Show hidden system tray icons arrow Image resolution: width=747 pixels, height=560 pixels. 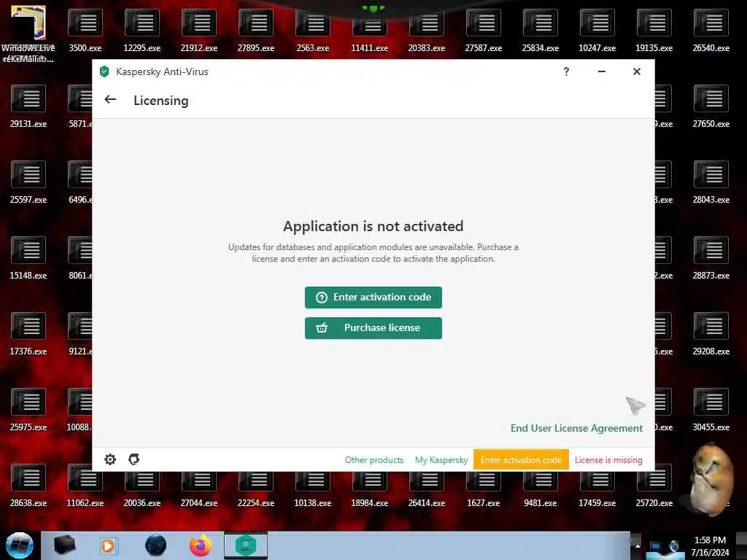638,545
